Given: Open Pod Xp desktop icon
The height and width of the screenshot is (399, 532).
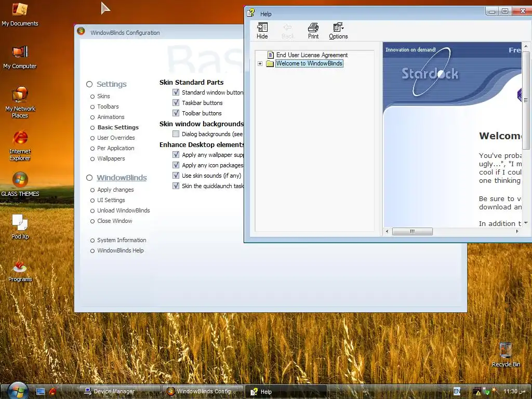Looking at the screenshot, I should click(20, 227).
